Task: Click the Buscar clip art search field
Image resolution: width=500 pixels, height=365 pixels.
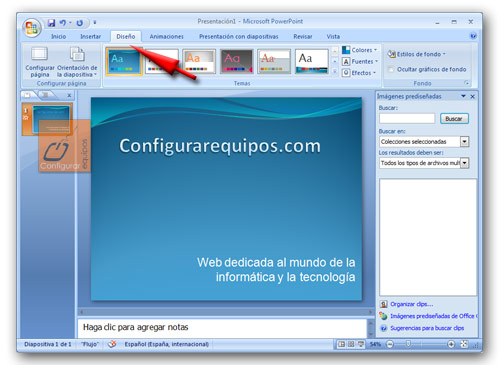Action: point(407,118)
